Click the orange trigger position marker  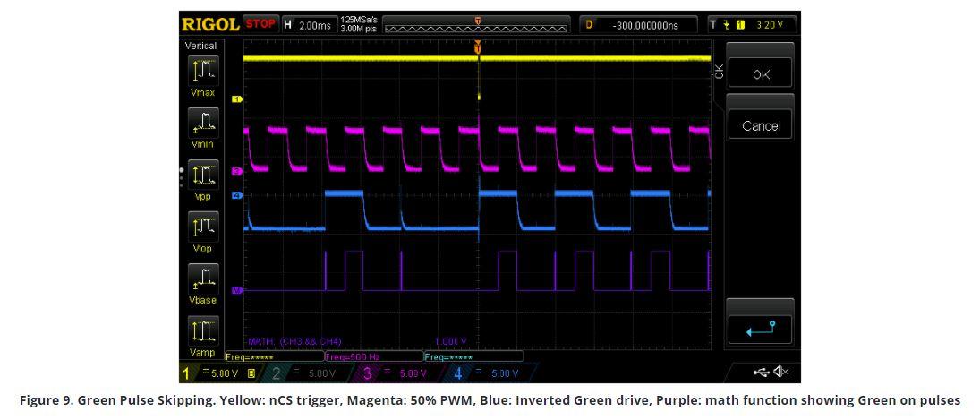478,47
